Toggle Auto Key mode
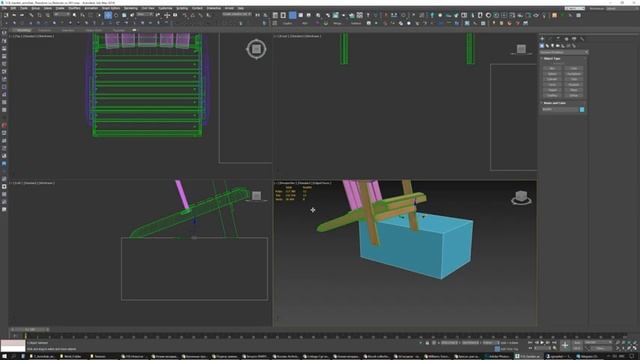 [578, 342]
